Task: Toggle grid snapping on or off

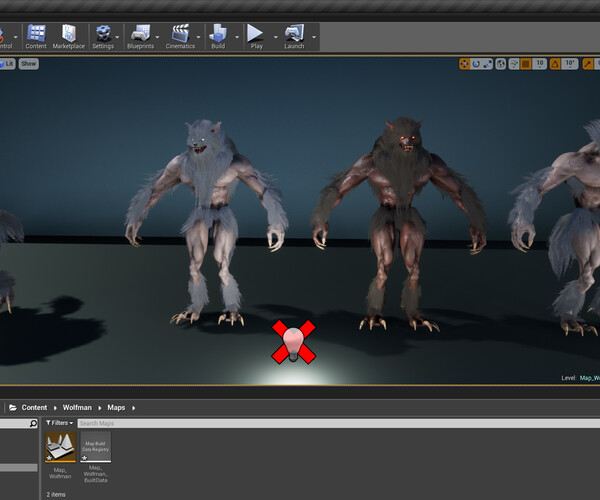Action: click(526, 64)
